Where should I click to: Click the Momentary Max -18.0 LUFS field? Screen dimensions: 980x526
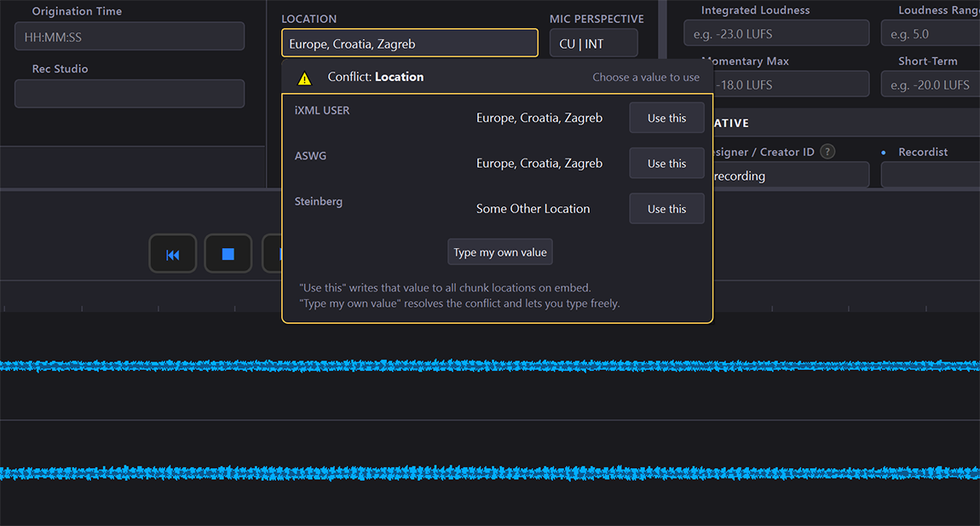point(792,84)
